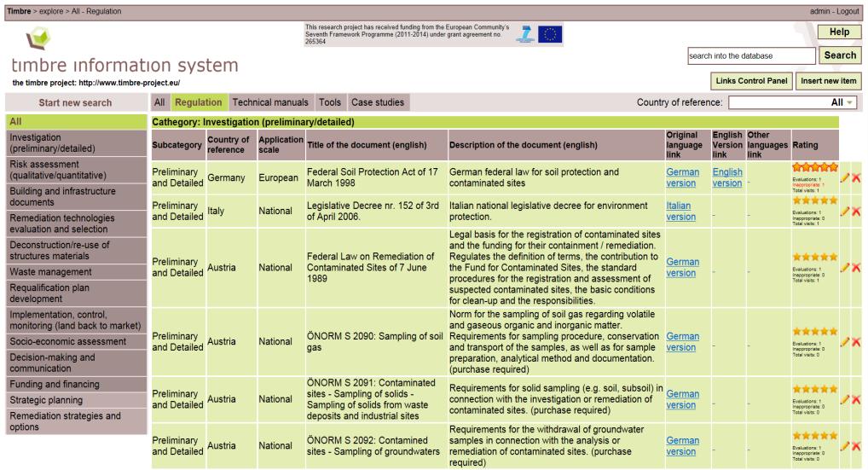Open Deconstruction/re-use of structures materials category

coord(77,250)
